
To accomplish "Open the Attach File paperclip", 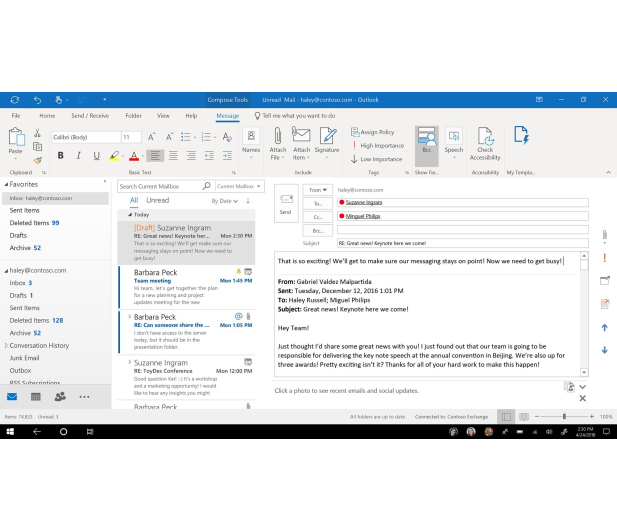I will (x=277, y=136).
